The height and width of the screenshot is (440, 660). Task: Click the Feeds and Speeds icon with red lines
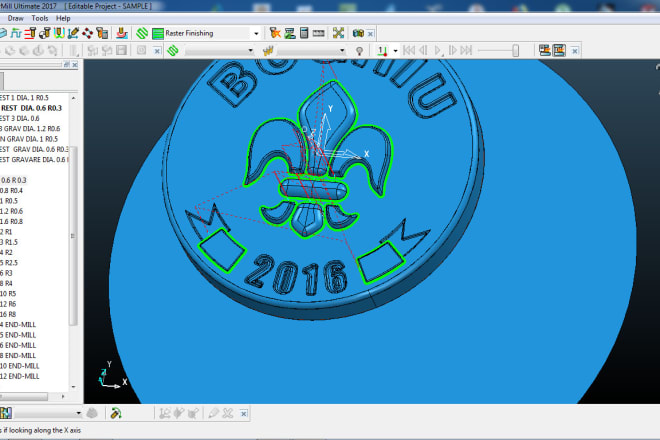pos(30,33)
